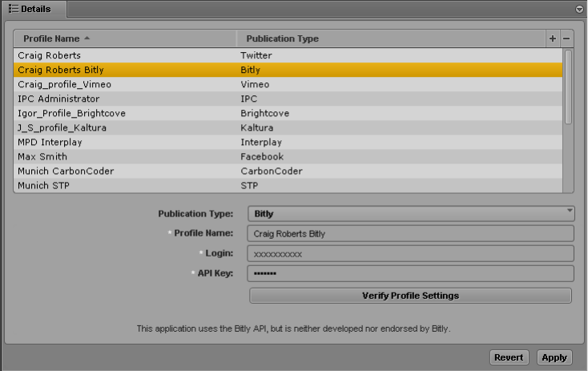The image size is (588, 371).
Task: Click the Brightcove publication type cell
Action: (264, 113)
